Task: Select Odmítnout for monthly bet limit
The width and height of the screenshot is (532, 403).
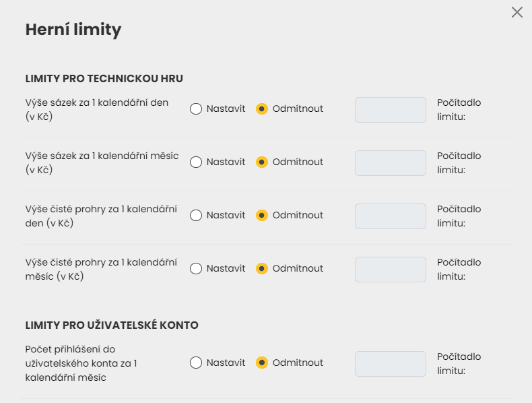Action: pyautogui.click(x=263, y=162)
